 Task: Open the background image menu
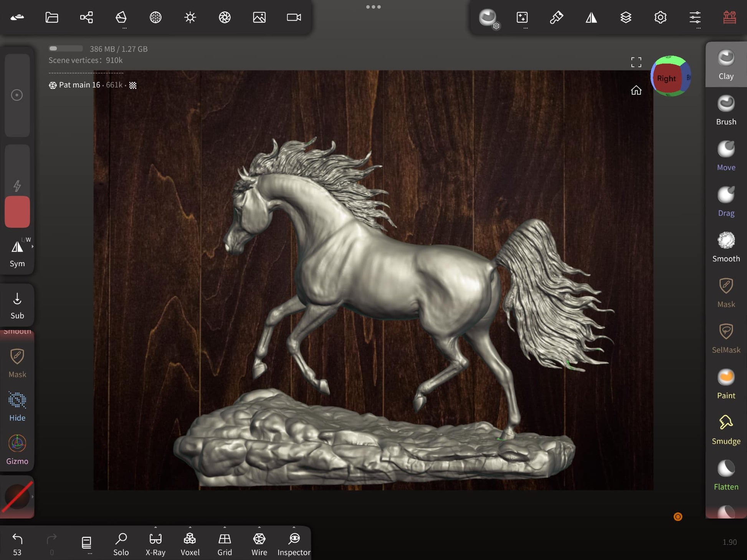coord(259,17)
